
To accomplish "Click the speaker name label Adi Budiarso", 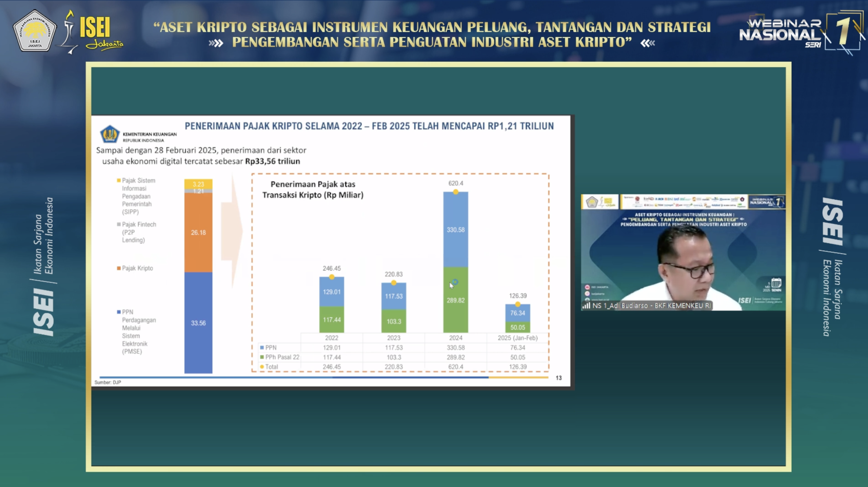I will (651, 306).
